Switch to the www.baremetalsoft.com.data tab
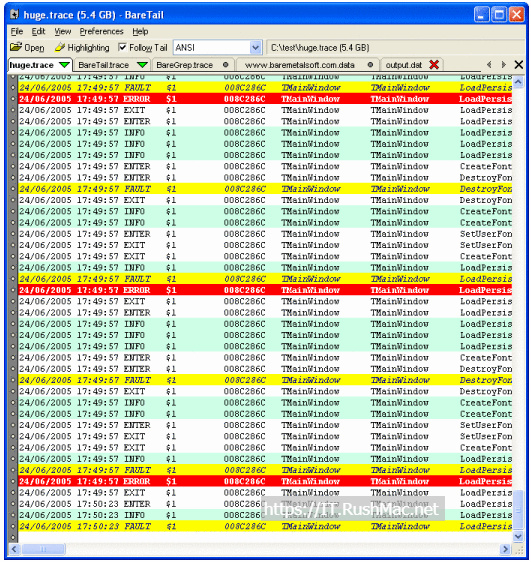The height and width of the screenshot is (562, 531). click(308, 65)
